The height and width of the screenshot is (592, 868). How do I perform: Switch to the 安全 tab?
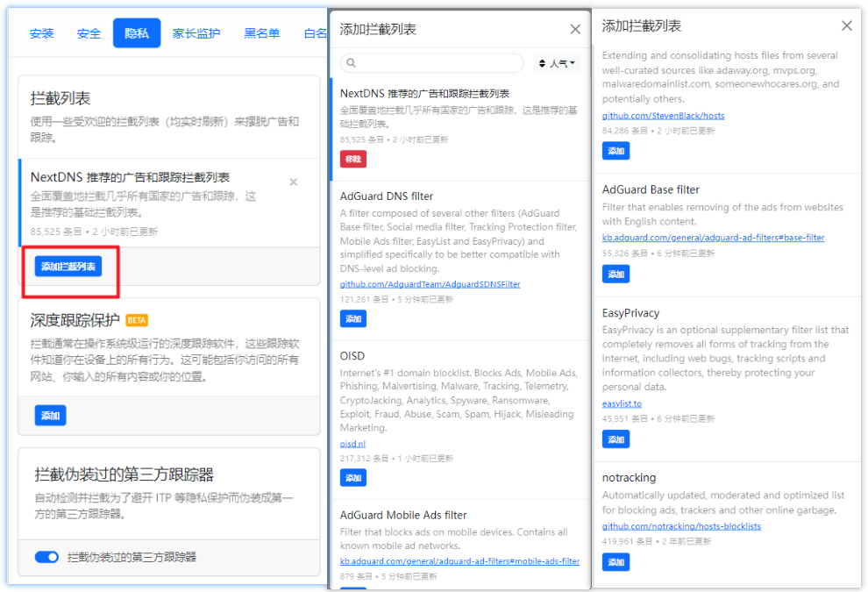tap(88, 32)
